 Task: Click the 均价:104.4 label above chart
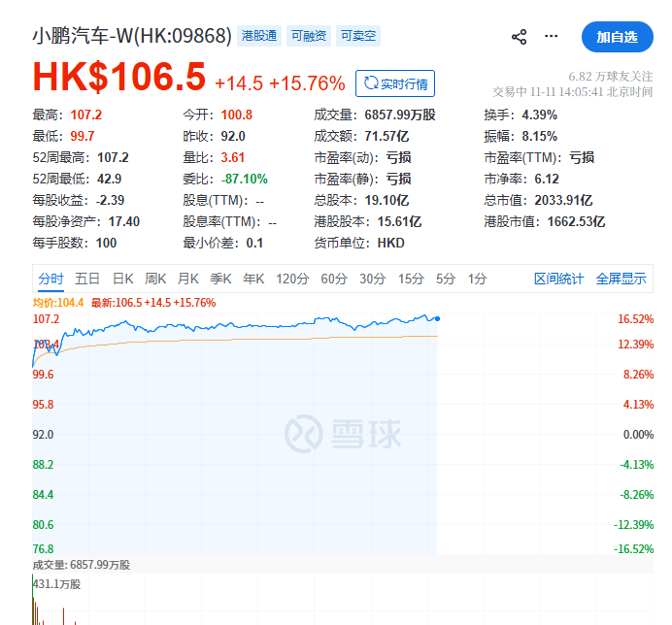click(x=58, y=303)
